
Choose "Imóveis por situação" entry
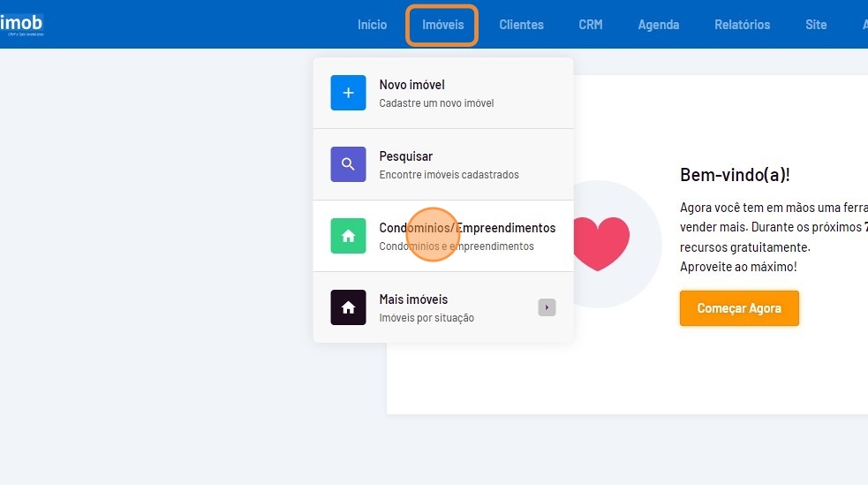[426, 318]
